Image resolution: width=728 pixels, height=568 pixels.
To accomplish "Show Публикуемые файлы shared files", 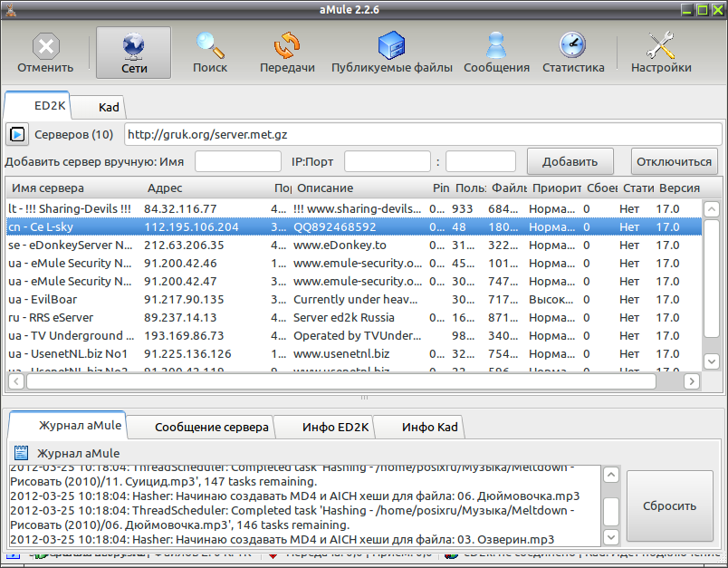I will 391,53.
